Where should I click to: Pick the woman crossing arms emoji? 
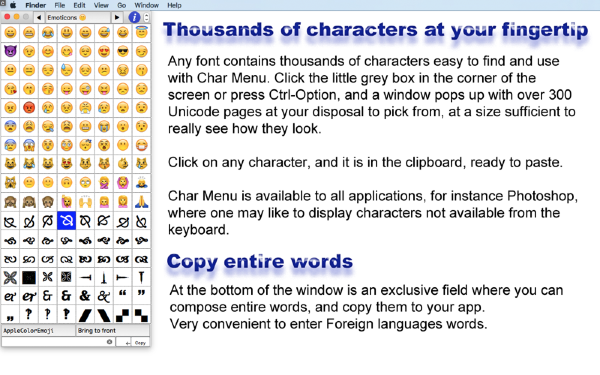[104, 183]
